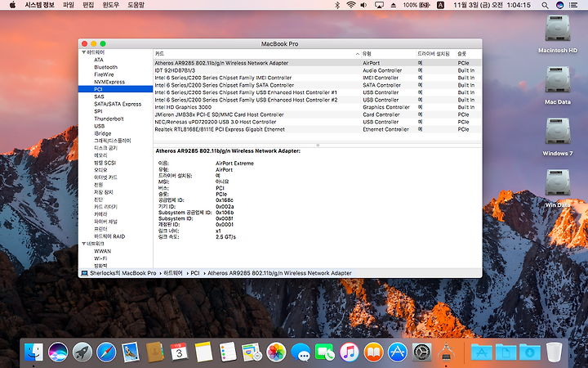Click Bluetooth status icon in menu bar
The height and width of the screenshot is (368, 588).
336,5
